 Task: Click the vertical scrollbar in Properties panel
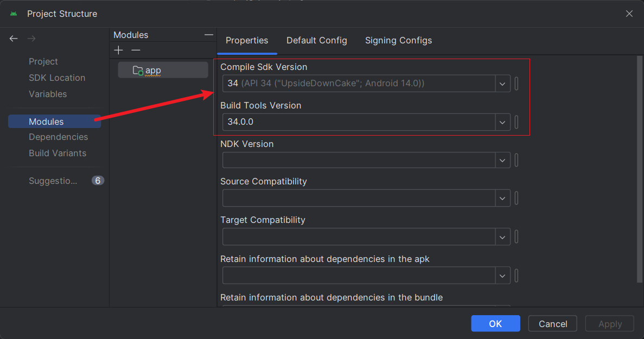tap(639, 168)
